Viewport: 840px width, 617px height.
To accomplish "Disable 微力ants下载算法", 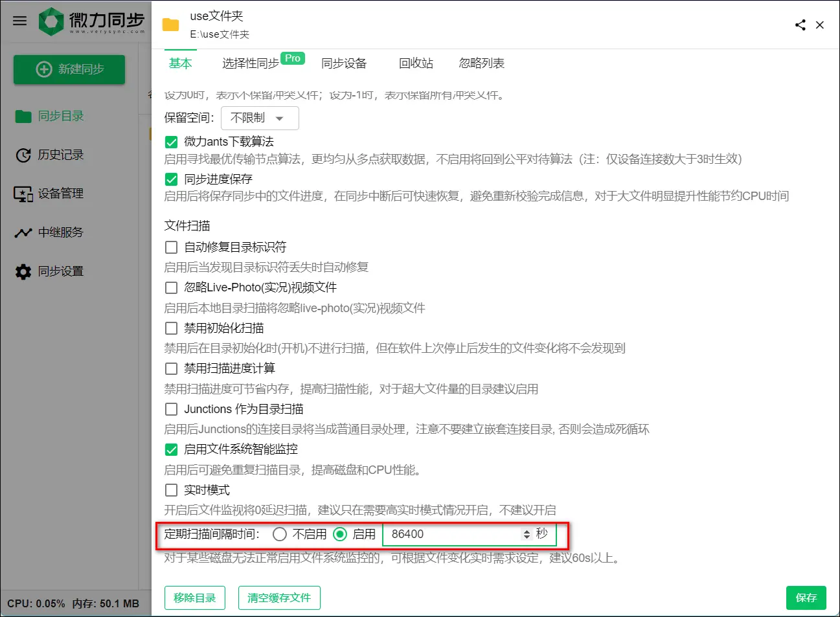I will pos(171,141).
